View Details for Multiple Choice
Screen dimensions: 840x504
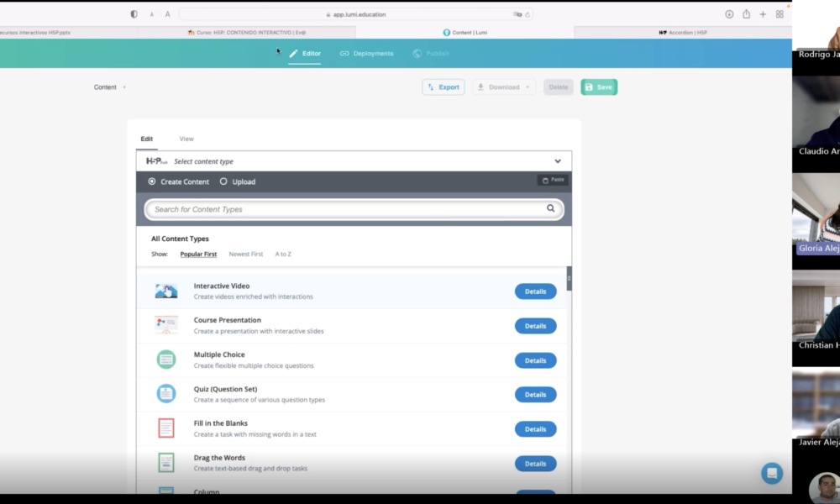(536, 360)
